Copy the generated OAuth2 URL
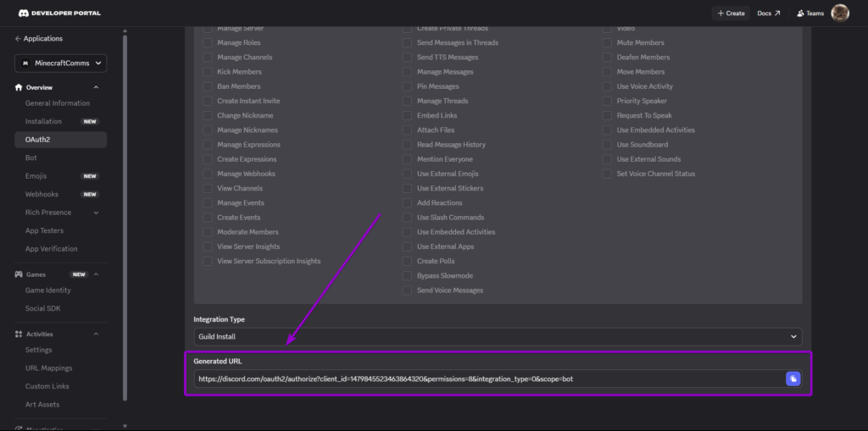The width and height of the screenshot is (868, 431). click(x=793, y=379)
